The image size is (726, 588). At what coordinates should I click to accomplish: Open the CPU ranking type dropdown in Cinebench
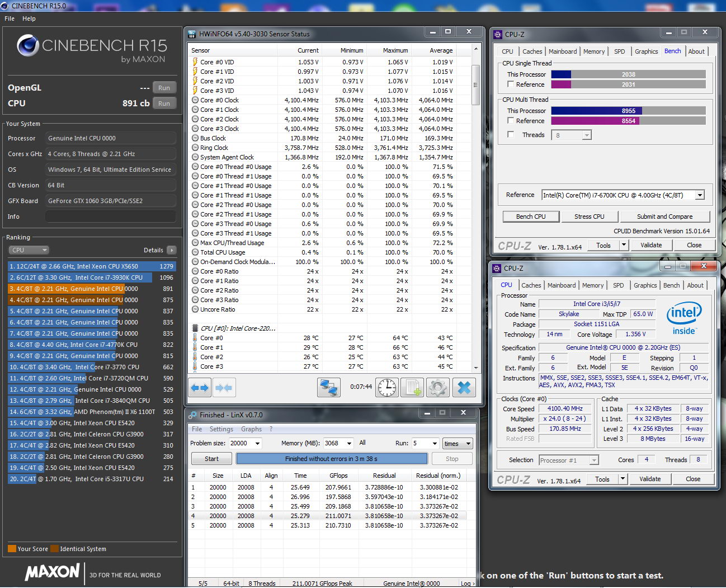pyautogui.click(x=29, y=250)
